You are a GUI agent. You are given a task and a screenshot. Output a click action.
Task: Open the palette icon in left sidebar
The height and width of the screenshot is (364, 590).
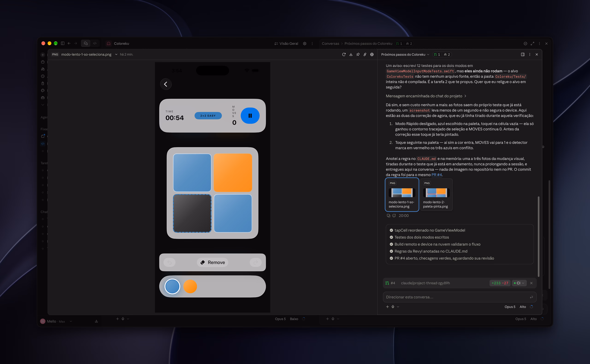pyautogui.click(x=43, y=91)
